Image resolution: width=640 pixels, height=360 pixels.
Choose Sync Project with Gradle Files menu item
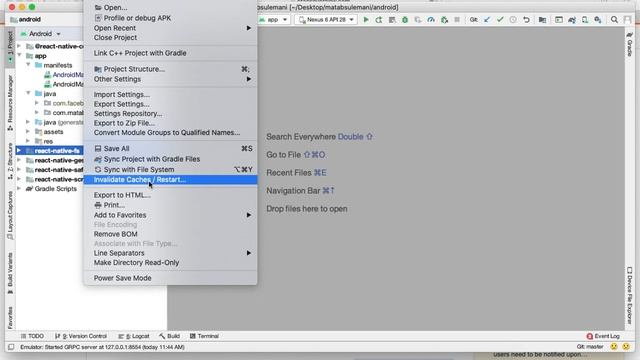(171, 159)
